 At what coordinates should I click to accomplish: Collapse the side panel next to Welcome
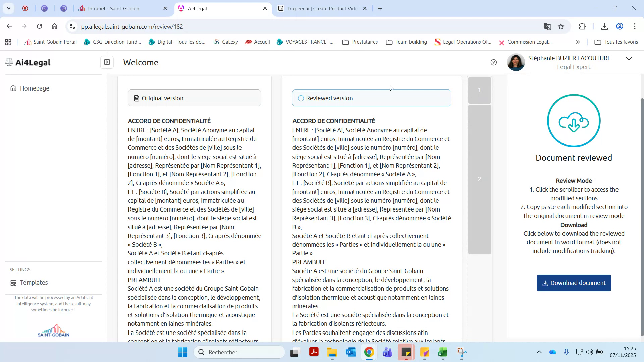107,62
